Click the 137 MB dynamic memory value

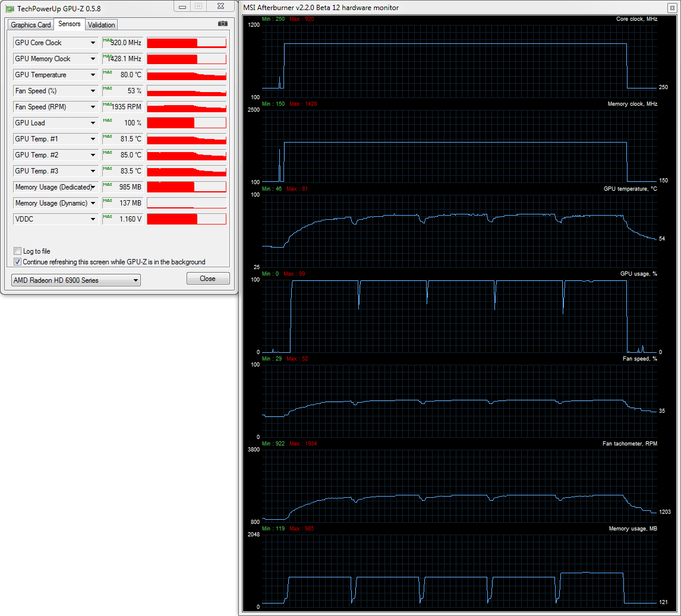click(123, 203)
